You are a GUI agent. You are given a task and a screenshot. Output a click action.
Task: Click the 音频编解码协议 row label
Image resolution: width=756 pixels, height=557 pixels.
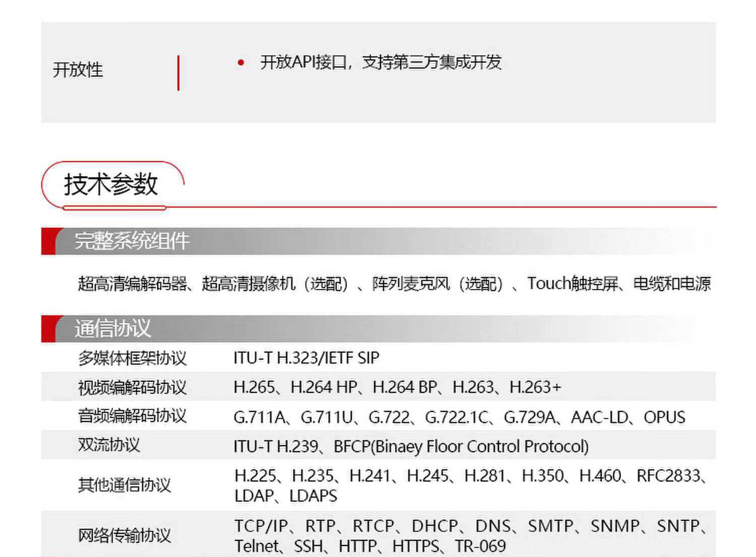pos(132,416)
